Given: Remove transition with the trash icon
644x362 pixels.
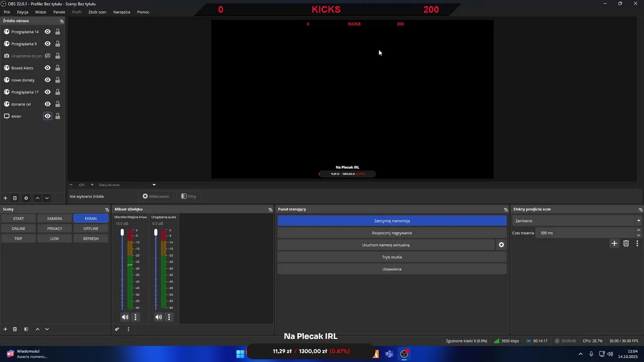Looking at the screenshot, I should coord(626,243).
